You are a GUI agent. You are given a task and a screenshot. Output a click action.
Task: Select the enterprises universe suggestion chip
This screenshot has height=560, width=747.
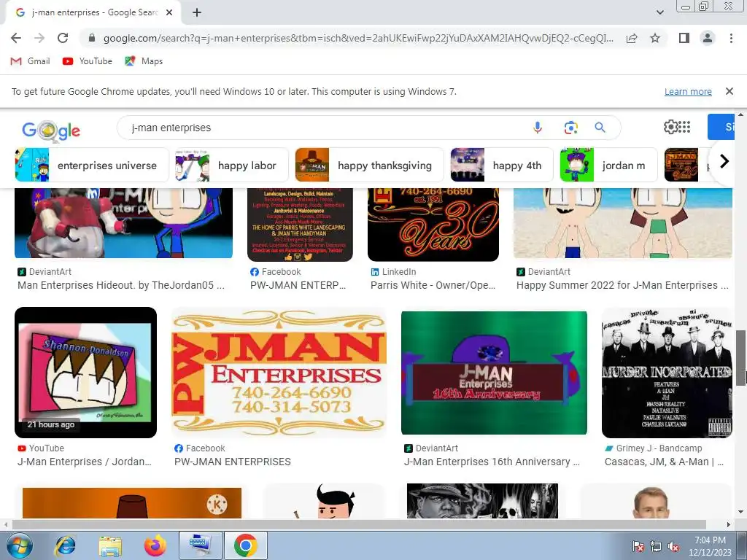coord(92,166)
